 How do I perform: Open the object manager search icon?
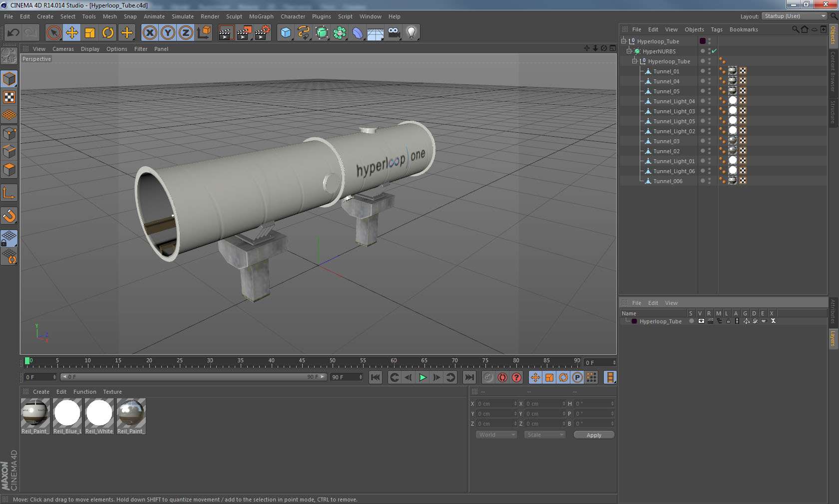pyautogui.click(x=795, y=29)
